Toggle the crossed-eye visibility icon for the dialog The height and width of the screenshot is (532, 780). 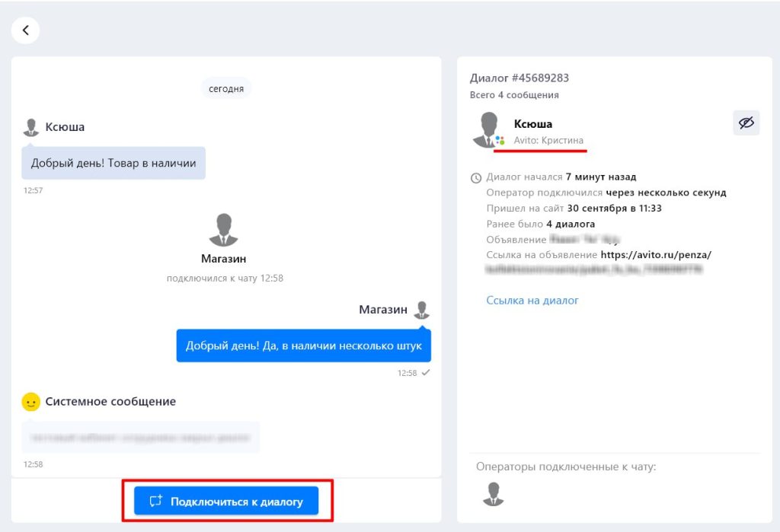(x=746, y=123)
